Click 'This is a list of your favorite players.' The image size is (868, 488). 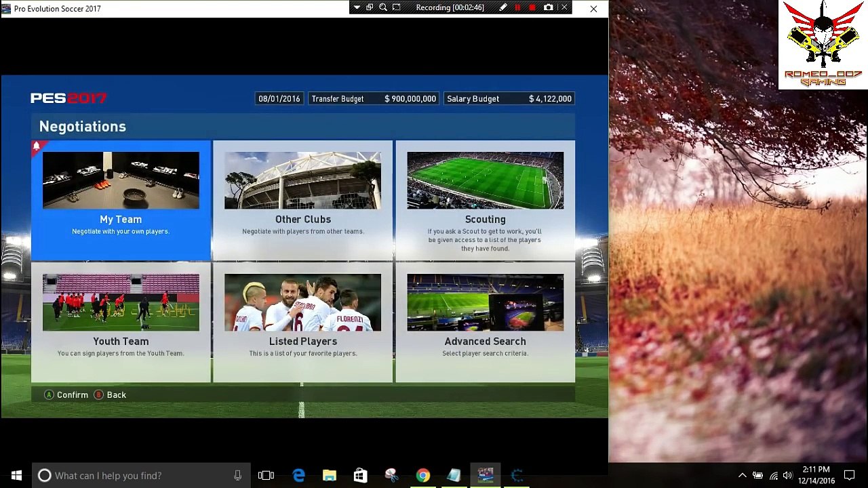click(303, 353)
